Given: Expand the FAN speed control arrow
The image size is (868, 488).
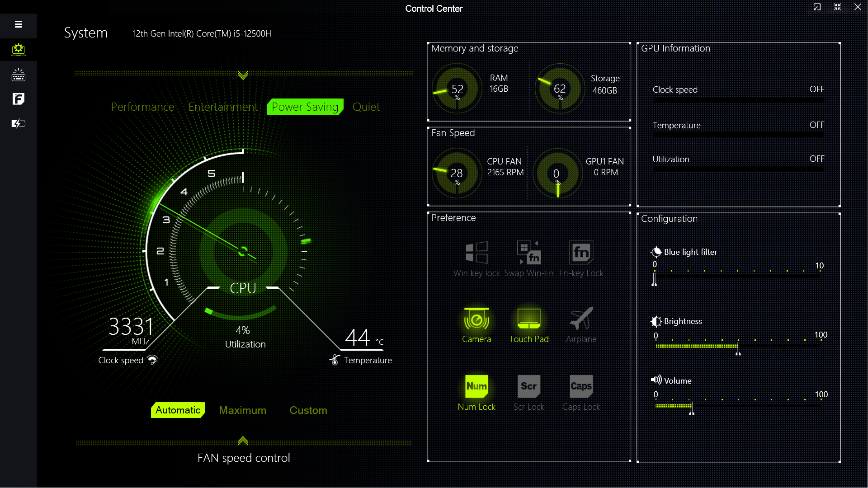Looking at the screenshot, I should coord(243,441).
